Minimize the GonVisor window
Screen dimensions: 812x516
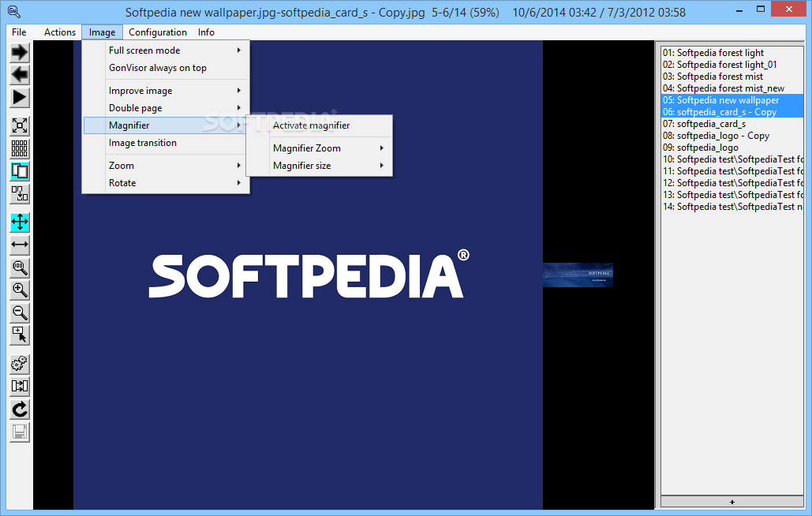click(x=739, y=9)
